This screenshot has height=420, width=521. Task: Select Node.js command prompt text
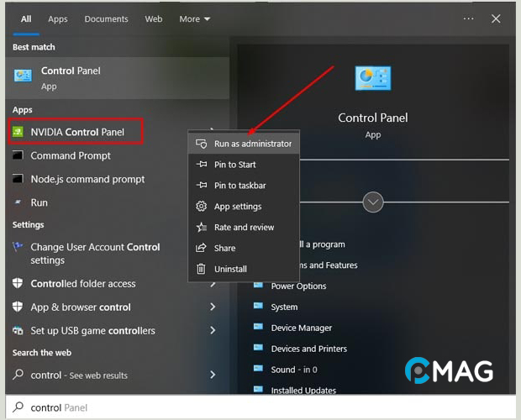(x=87, y=179)
